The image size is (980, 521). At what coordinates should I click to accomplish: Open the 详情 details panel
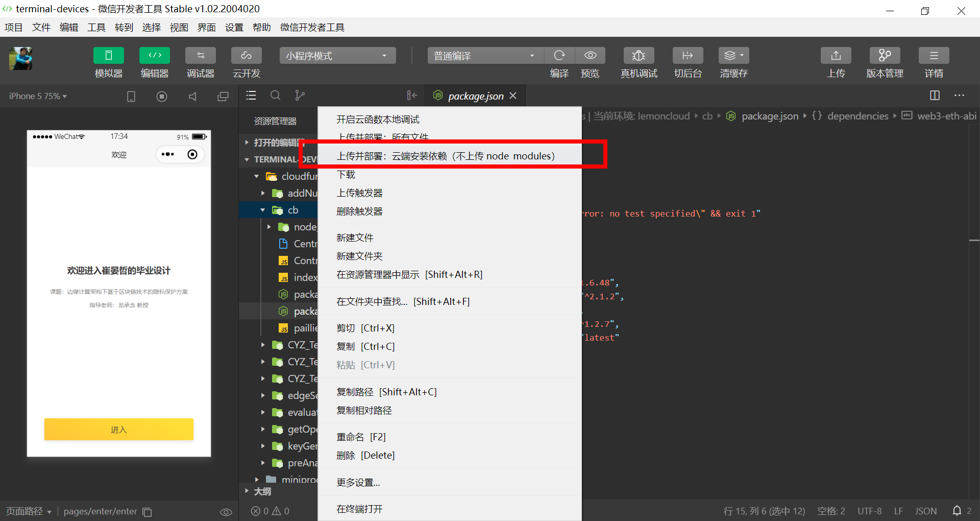pos(934,56)
